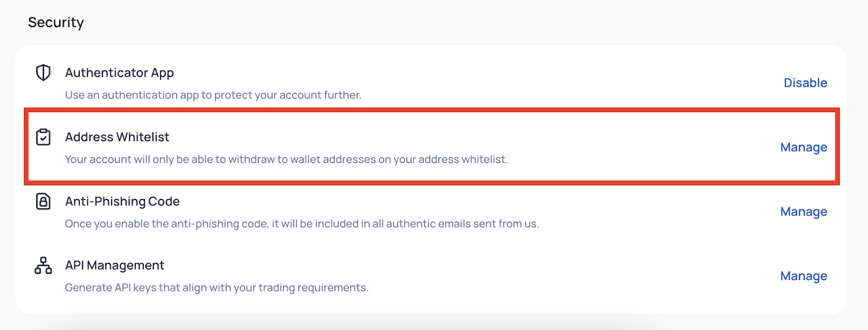Click the hierarchy icon next to API Management
868x330 pixels.
click(43, 265)
